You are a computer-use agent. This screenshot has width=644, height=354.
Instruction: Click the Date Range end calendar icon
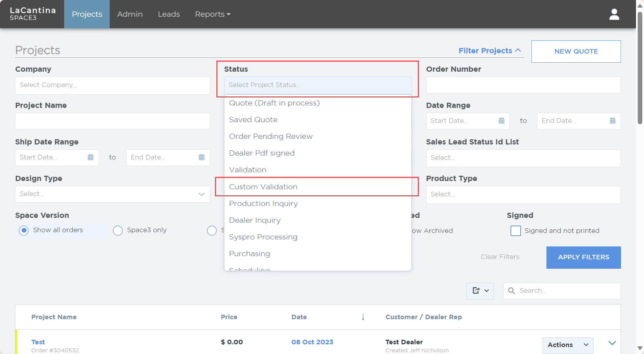point(612,121)
